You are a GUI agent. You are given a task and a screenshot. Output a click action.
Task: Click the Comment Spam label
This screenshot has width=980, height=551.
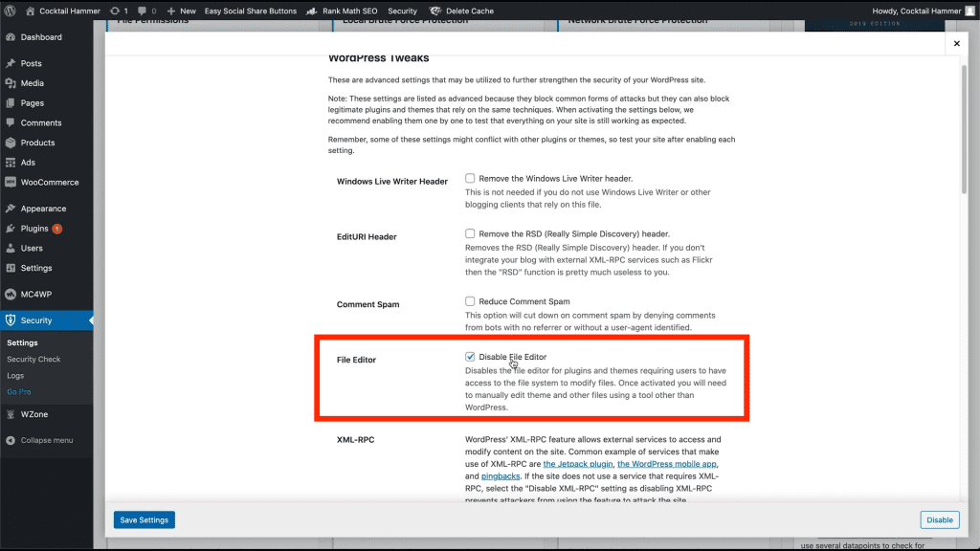tap(367, 304)
